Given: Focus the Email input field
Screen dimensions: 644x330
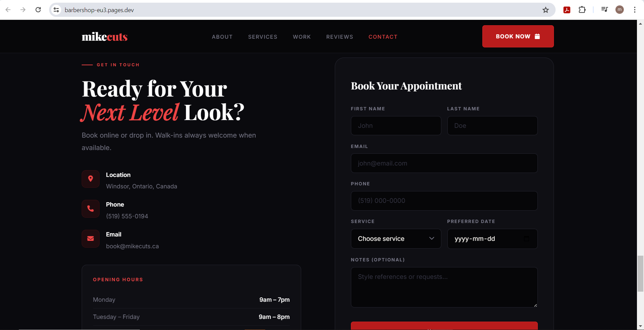Looking at the screenshot, I should click(x=444, y=163).
